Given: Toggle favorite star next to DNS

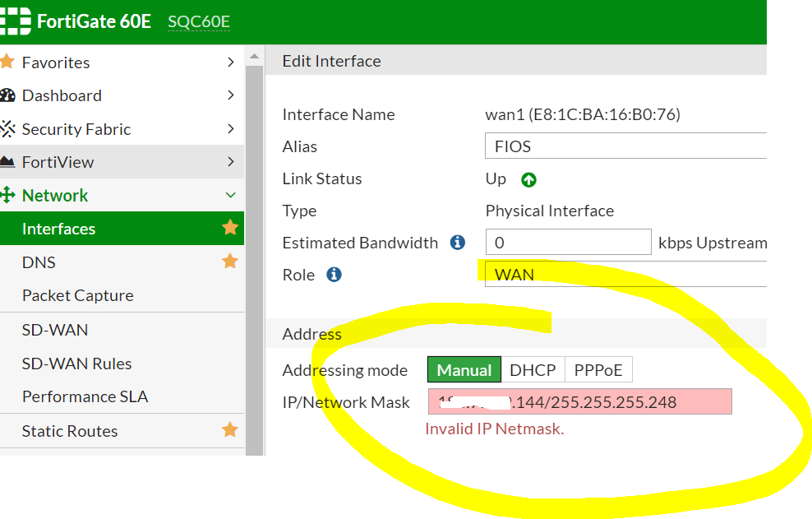Looking at the screenshot, I should coord(230,262).
